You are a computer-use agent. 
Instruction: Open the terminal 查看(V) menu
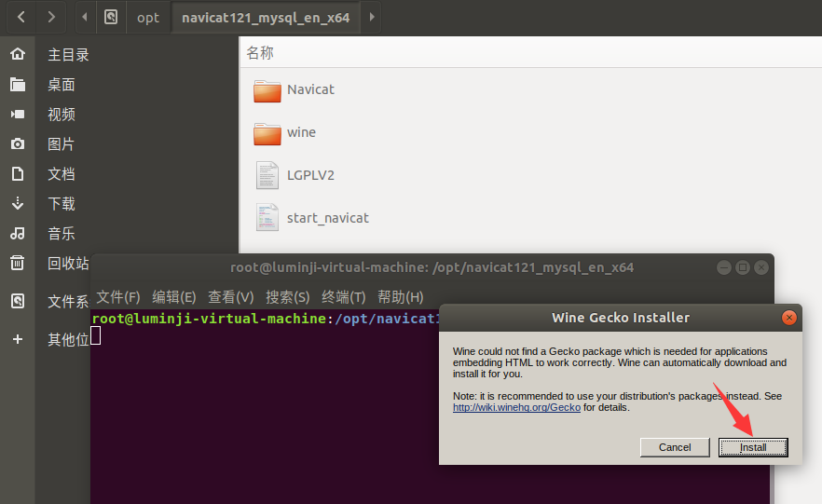(231, 297)
